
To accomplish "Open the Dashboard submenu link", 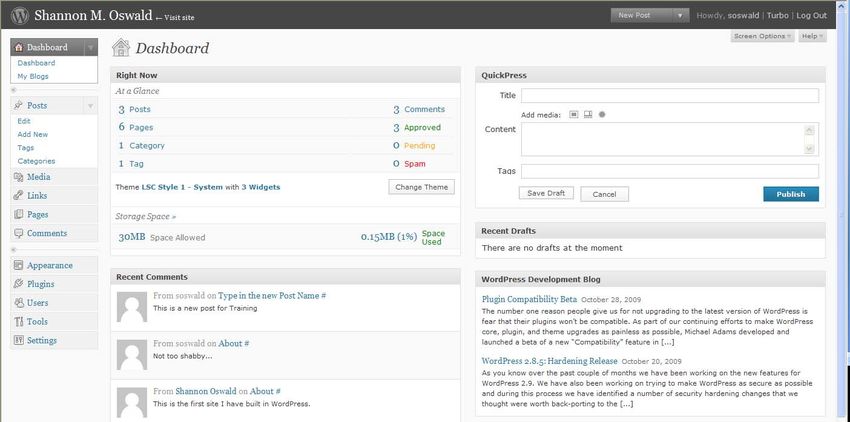I will point(36,63).
